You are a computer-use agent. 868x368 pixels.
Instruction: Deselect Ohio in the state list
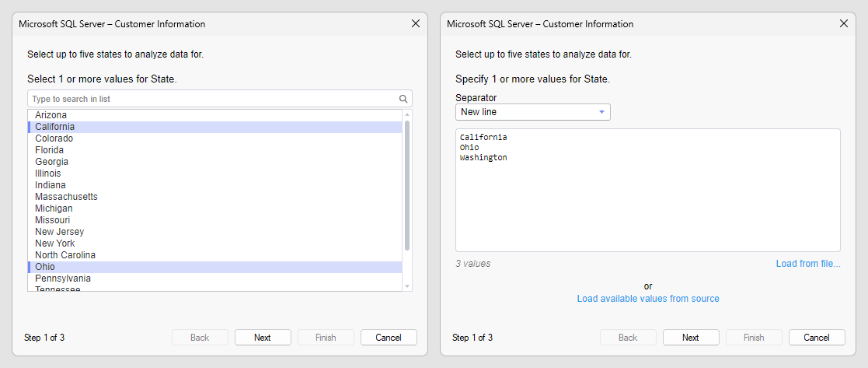(x=214, y=267)
